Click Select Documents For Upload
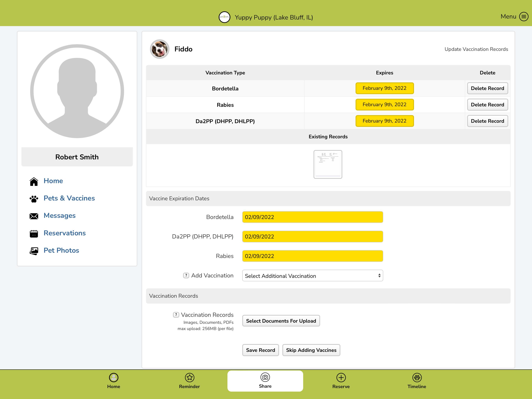The image size is (532, 399). pyautogui.click(x=281, y=321)
